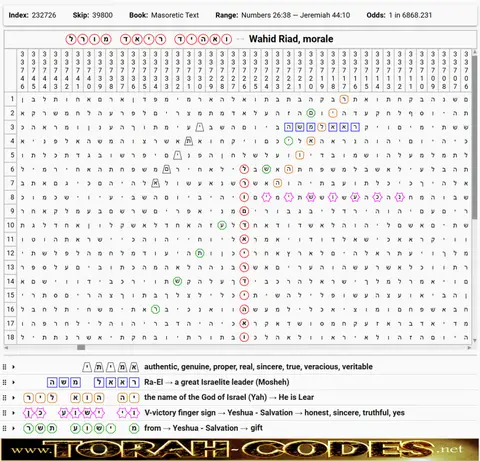Click the 'authentic, genuine, proper, real' legend description

point(258,367)
